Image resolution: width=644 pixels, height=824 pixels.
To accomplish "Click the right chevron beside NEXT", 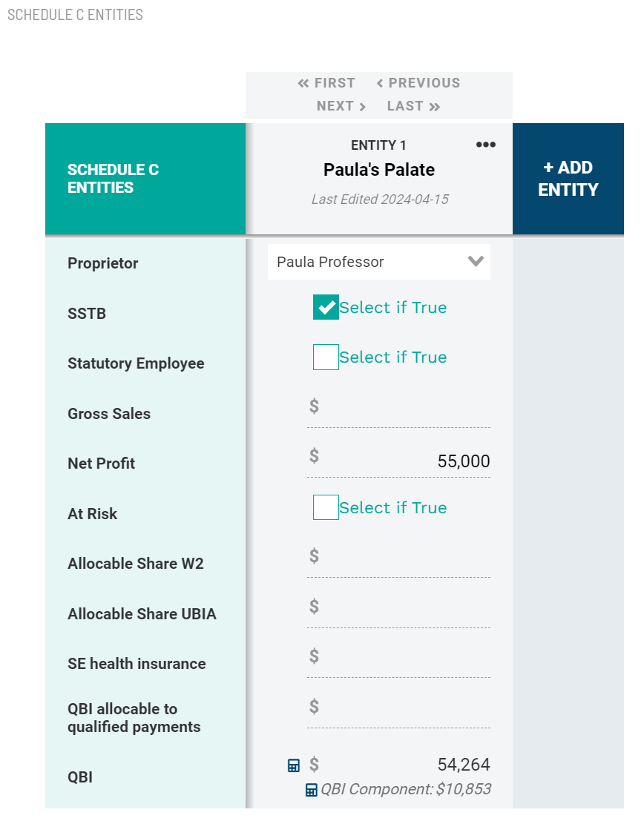I will tap(361, 106).
